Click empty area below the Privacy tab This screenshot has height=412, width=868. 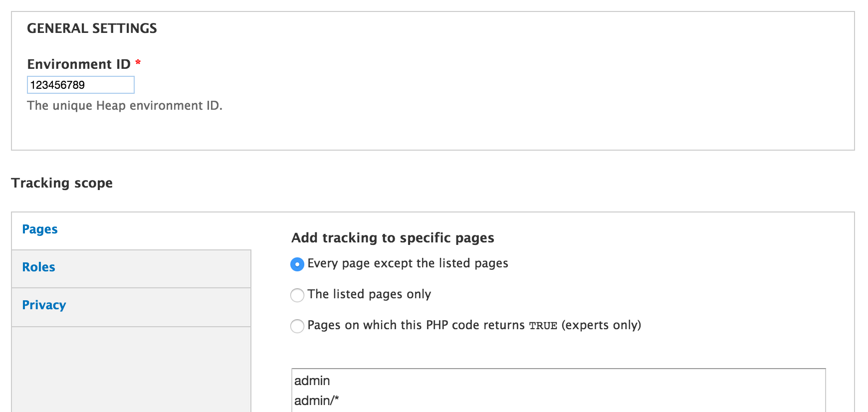point(131,369)
